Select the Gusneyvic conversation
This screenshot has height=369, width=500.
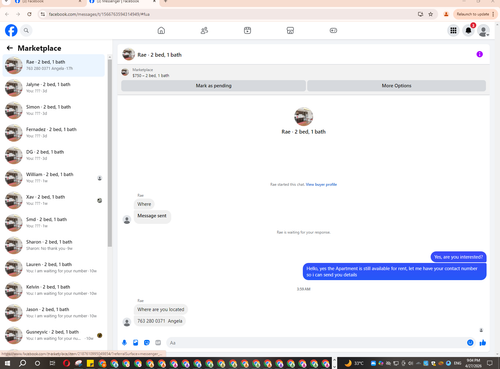[54, 335]
